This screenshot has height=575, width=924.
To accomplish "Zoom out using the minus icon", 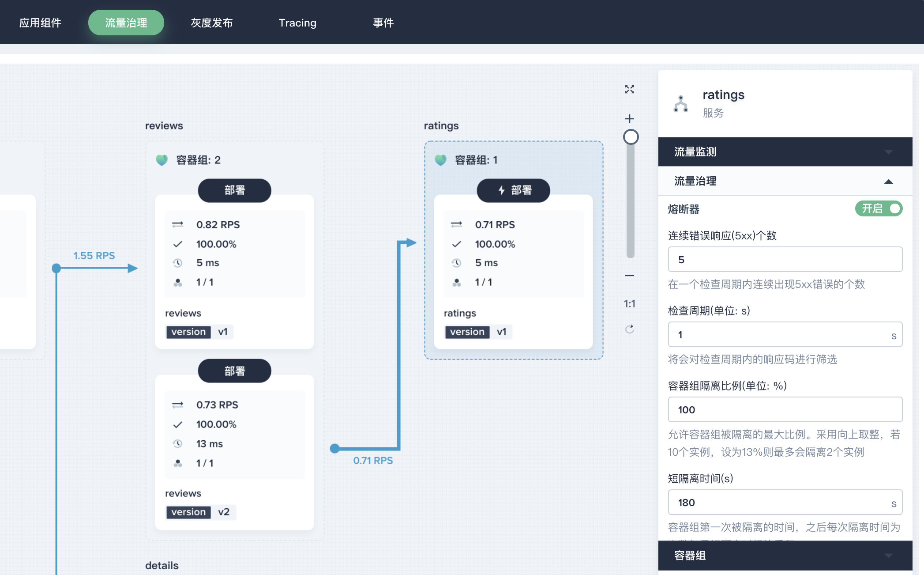I will point(630,276).
